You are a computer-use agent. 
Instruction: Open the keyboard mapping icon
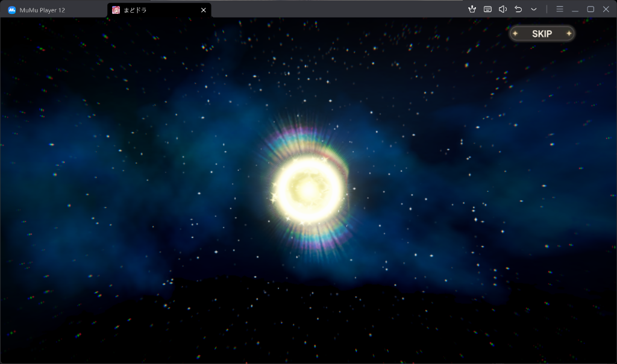487,9
